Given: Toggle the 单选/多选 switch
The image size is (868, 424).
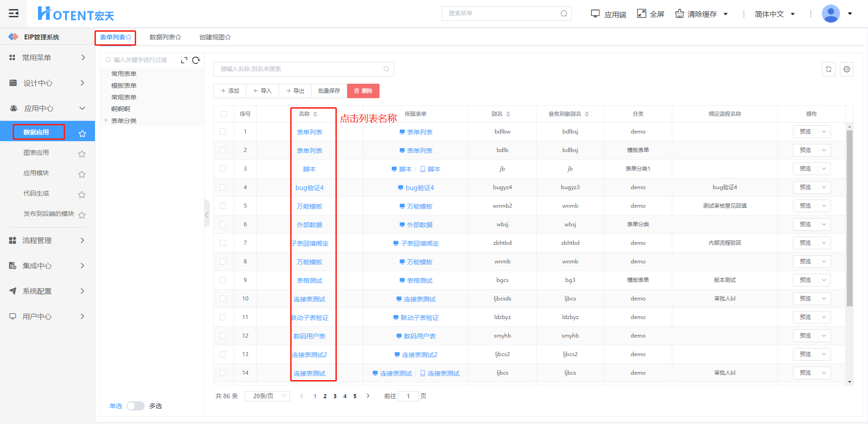Looking at the screenshot, I should (x=135, y=406).
